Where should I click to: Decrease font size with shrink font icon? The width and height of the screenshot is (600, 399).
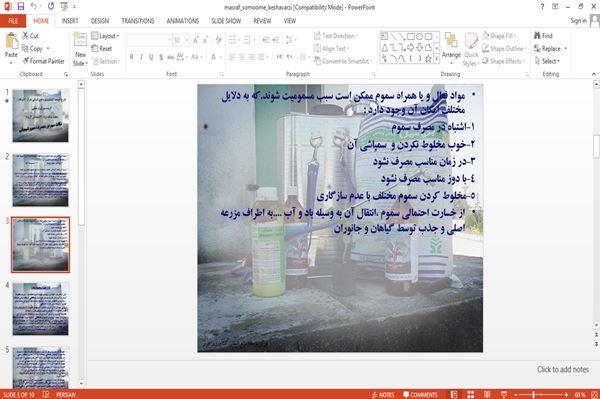(205, 40)
